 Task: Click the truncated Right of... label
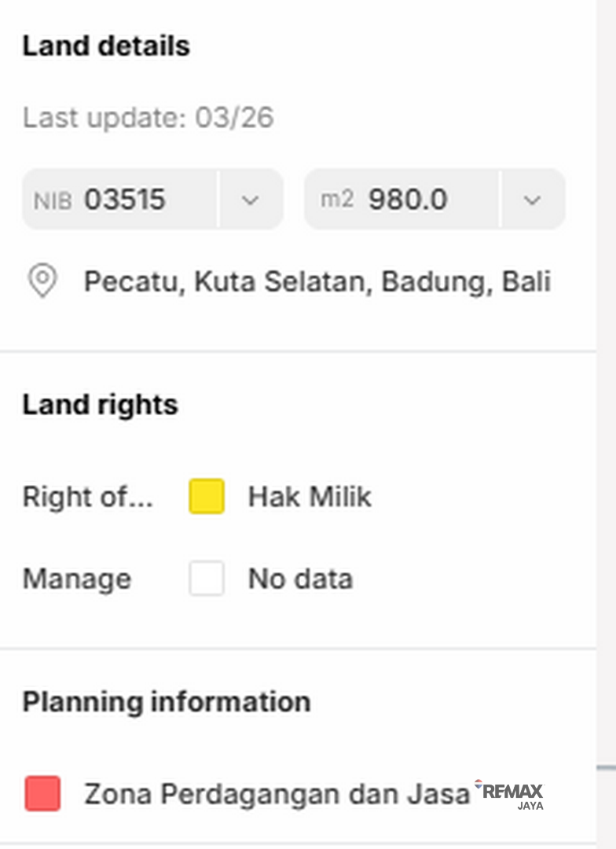coord(87,497)
